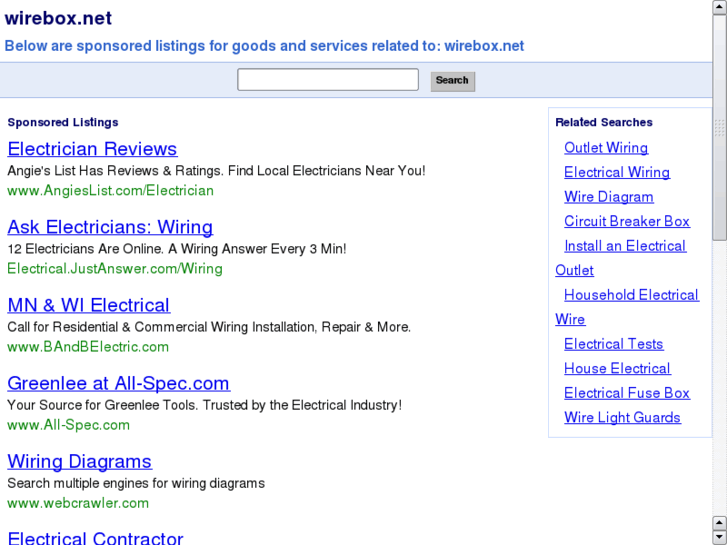Open the Greenlee at All-Spec.com listing

pos(119,383)
